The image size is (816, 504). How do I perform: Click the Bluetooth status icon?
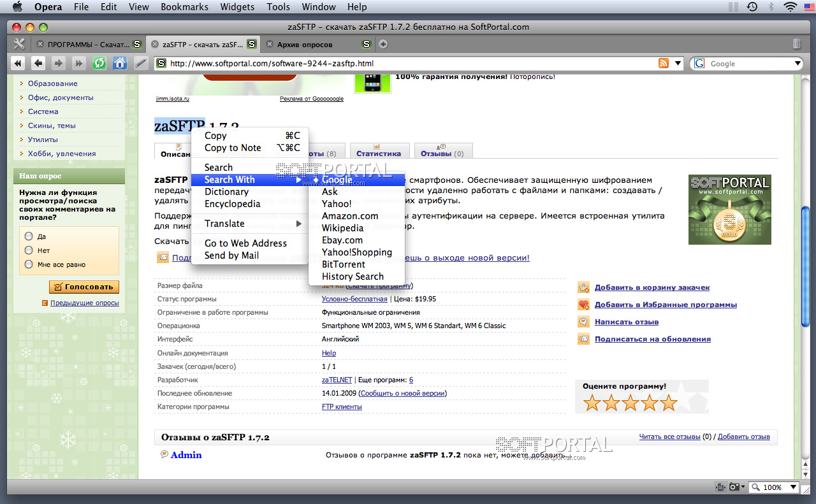pyautogui.click(x=771, y=7)
